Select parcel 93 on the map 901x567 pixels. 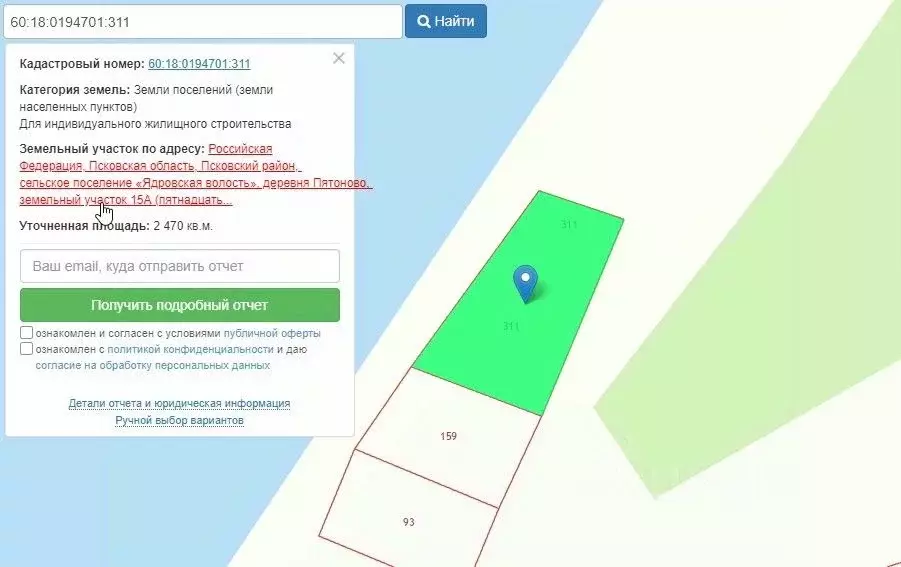click(409, 522)
